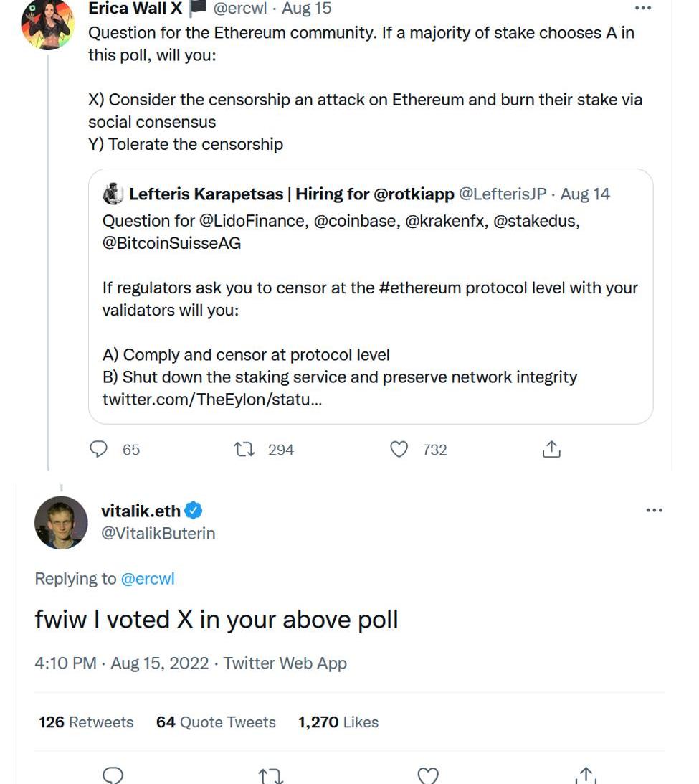Retweet vitalik.eth's reply
This screenshot has height=784, width=699.
(x=270, y=775)
